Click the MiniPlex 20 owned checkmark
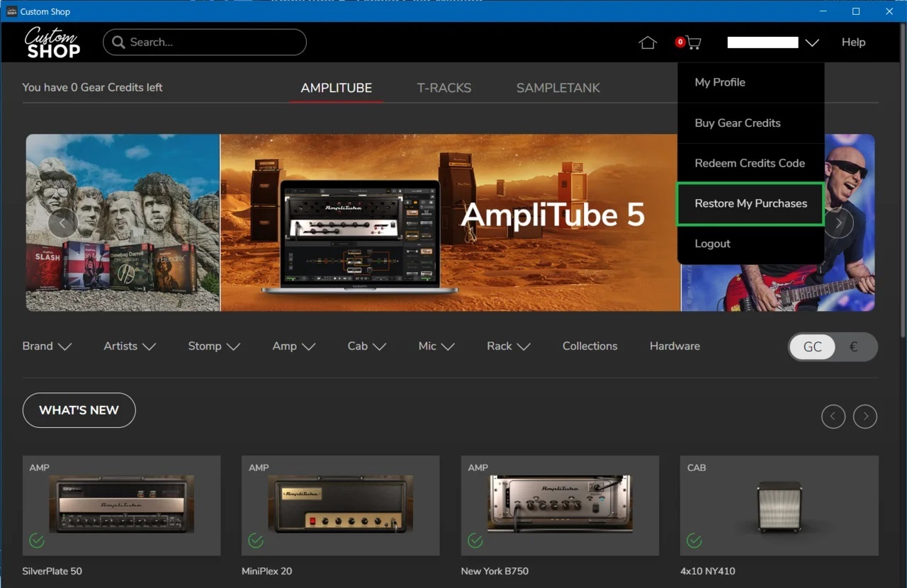This screenshot has width=907, height=588. point(256,541)
